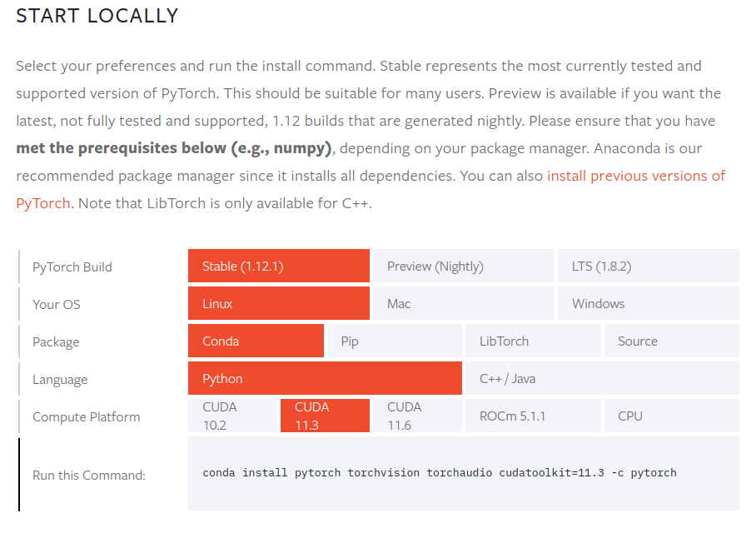756x538 pixels.
Task: Select Windows as your OS
Action: [x=647, y=304]
